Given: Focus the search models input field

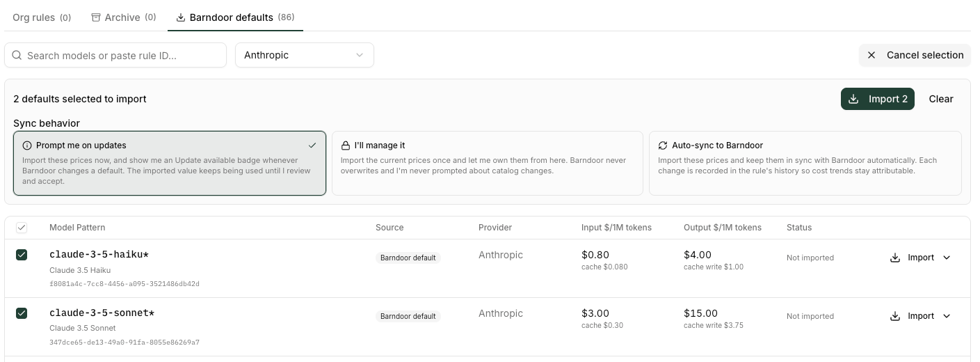Looking at the screenshot, I should click(115, 55).
